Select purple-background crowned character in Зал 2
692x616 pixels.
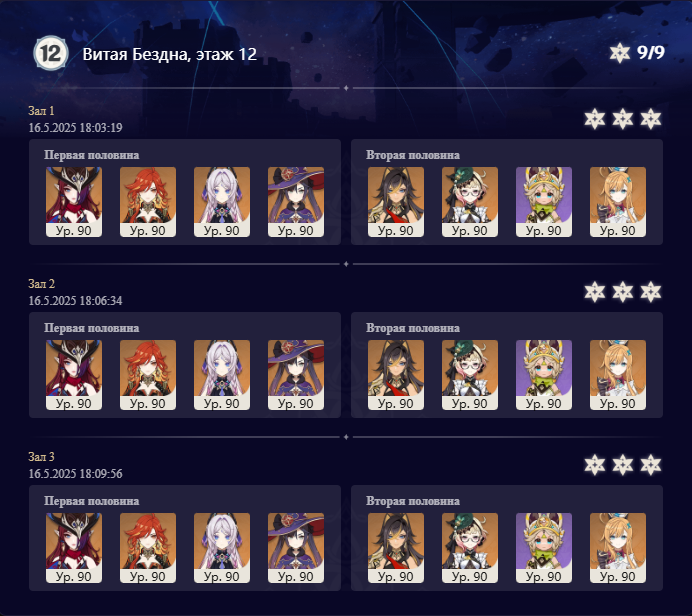coord(544,375)
